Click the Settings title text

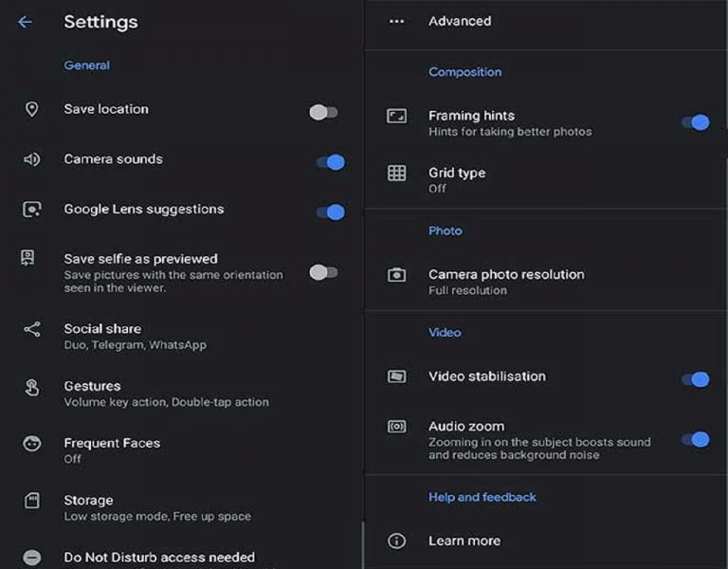coord(100,22)
